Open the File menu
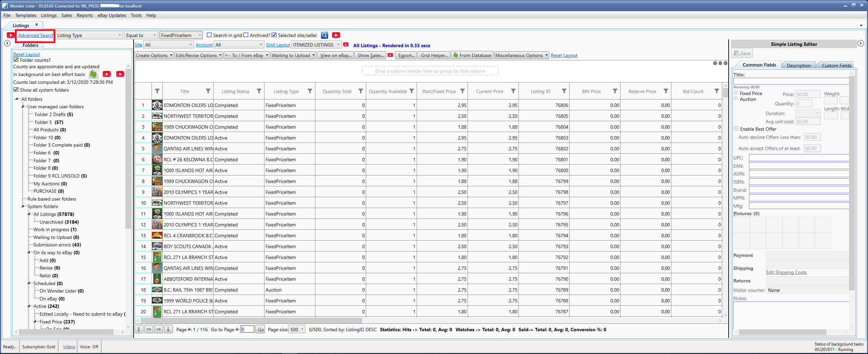The width and height of the screenshot is (868, 354). pos(7,15)
